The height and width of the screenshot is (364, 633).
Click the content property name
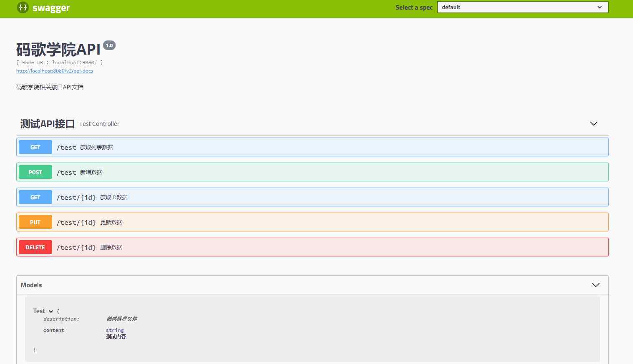[54, 330]
